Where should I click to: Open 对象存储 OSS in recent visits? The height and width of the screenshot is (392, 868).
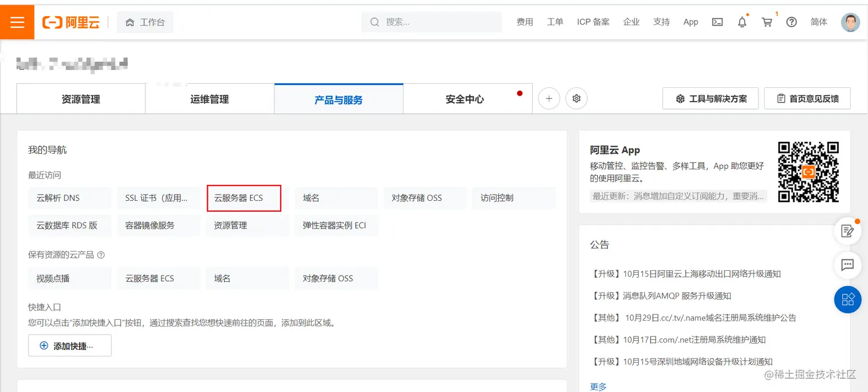[x=425, y=198]
